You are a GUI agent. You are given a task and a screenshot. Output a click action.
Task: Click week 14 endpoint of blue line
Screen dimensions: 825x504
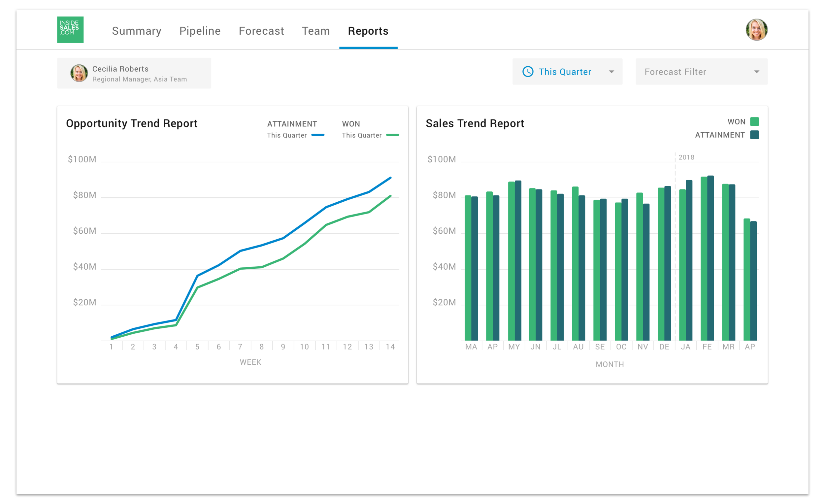coord(390,178)
